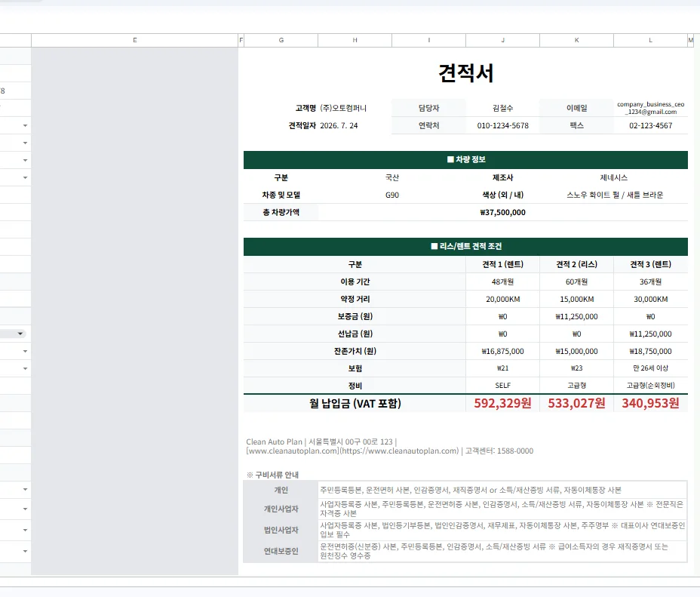Select column J header

[502, 40]
